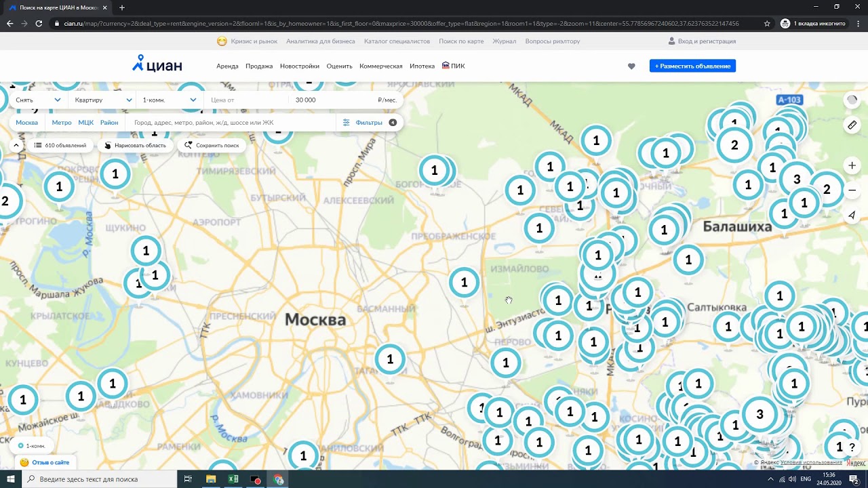Viewport: 868px width, 488px height.
Task: Go back in browser history
Action: 9,23
